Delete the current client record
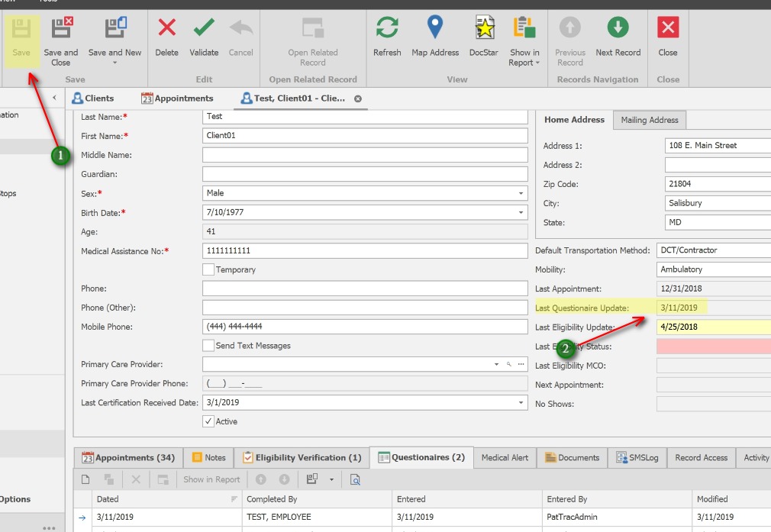This screenshot has height=532, width=771. [166, 31]
